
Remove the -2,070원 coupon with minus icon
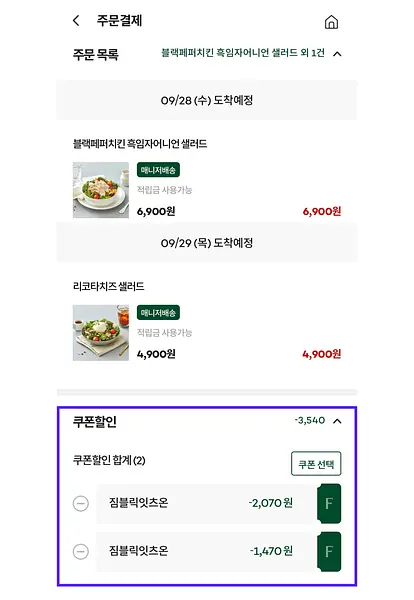81,504
